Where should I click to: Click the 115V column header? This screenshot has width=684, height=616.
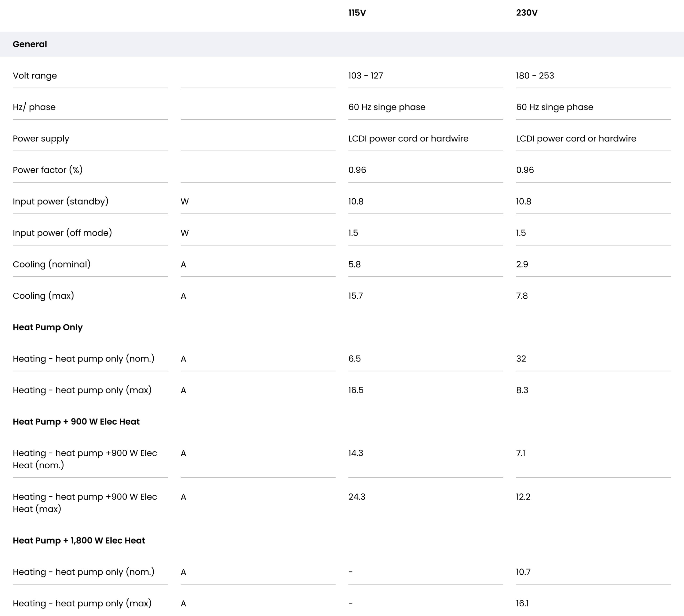(x=357, y=13)
